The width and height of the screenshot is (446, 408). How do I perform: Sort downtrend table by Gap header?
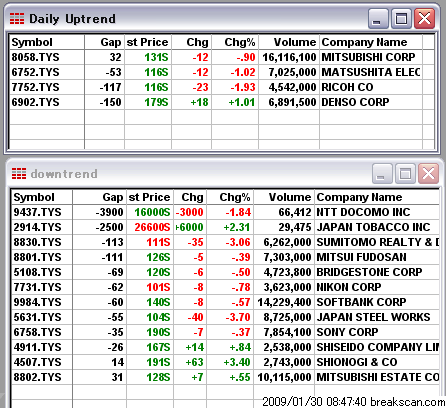click(99, 197)
